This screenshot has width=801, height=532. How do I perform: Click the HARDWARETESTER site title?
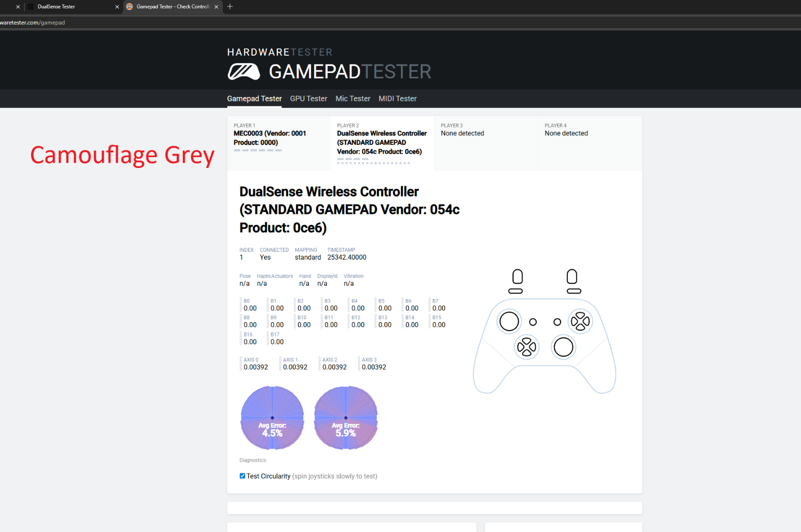tap(280, 52)
